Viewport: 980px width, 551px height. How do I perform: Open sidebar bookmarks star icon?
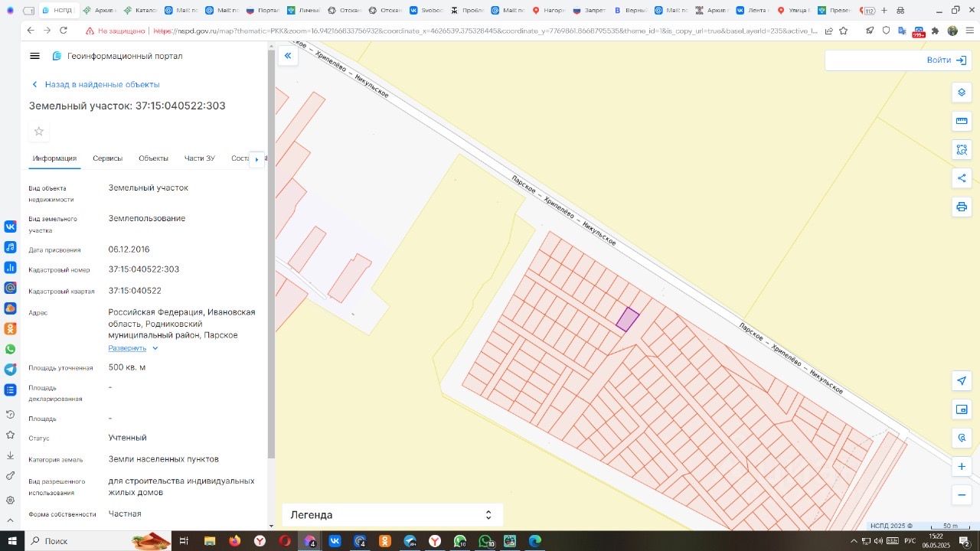pyautogui.click(x=10, y=435)
